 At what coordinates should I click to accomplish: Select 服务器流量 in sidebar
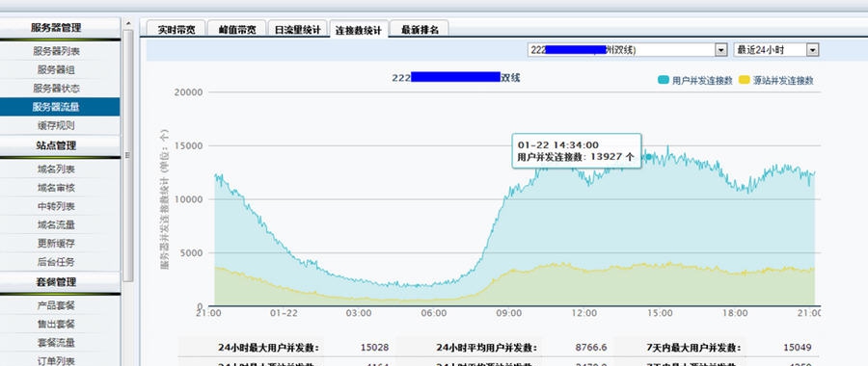pos(60,107)
